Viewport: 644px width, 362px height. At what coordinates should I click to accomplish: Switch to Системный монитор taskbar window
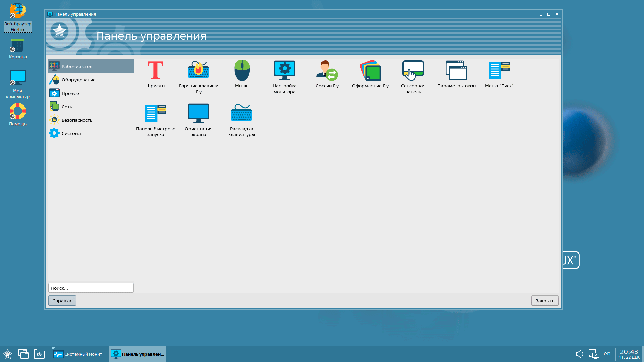[x=79, y=354]
